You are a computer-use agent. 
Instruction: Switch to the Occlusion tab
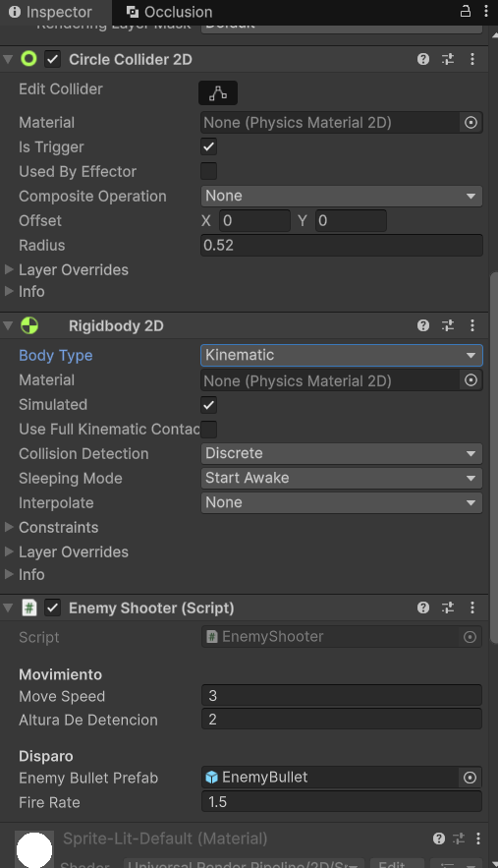pos(169,12)
